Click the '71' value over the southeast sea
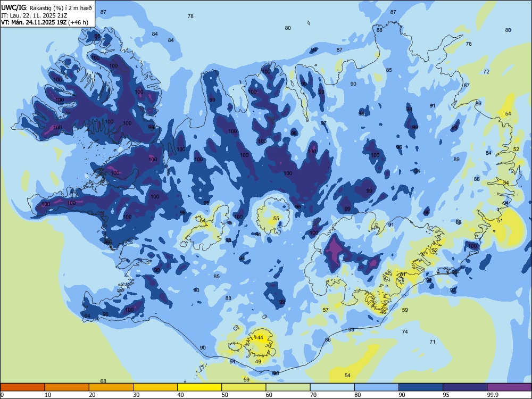Viewport: 532px width, 399px height. coord(432,342)
